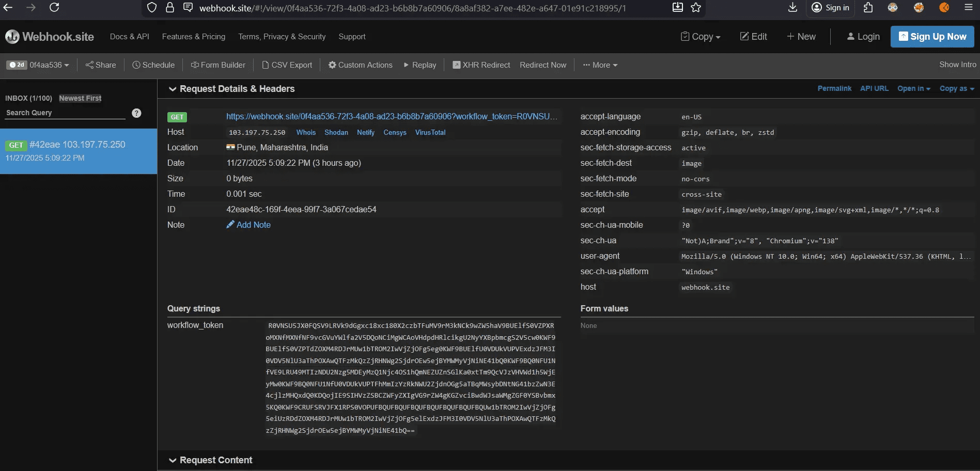Click the sec-ch-ua header value
Viewport: 980px width, 471px height.
(759, 241)
